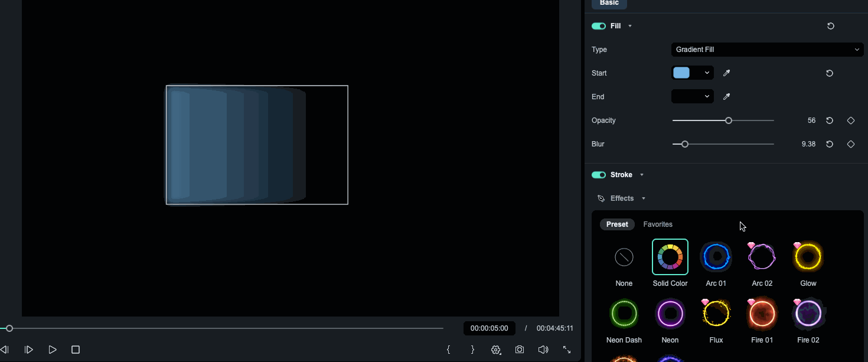This screenshot has height=362, width=868.
Task: Click the Stop playback square icon
Action: tap(76, 350)
